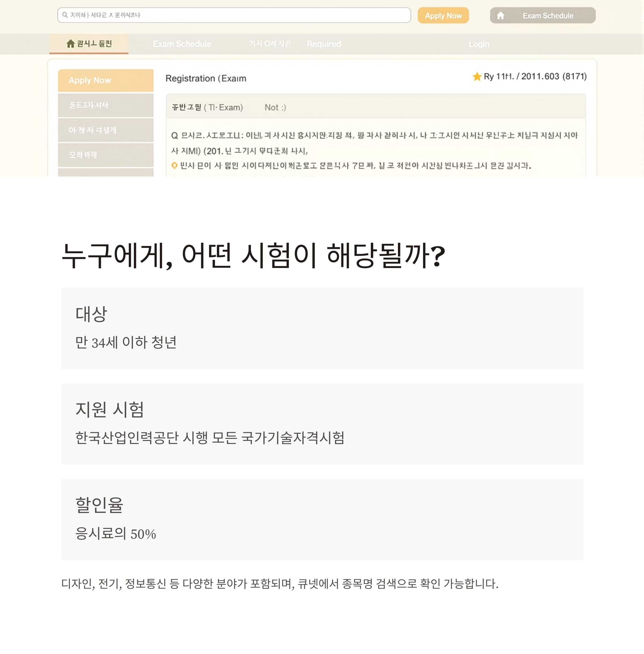Click the second item in left sidebar
This screenshot has width=644, height=654.
click(x=105, y=105)
